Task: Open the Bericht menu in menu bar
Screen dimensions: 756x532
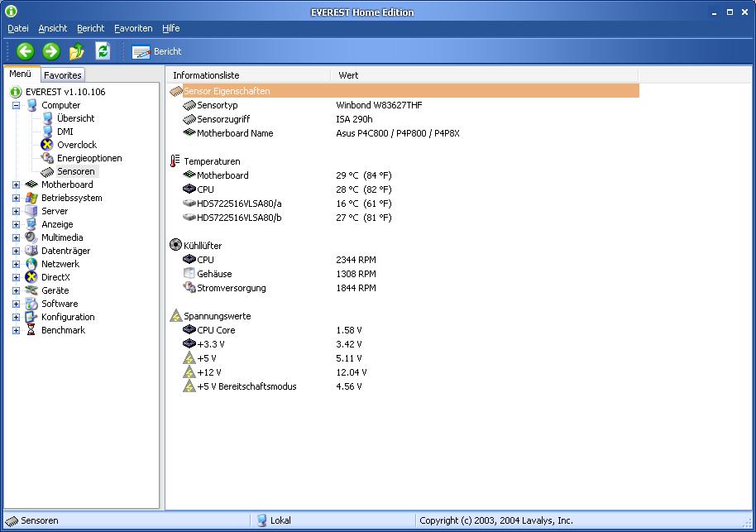Action: tap(91, 28)
